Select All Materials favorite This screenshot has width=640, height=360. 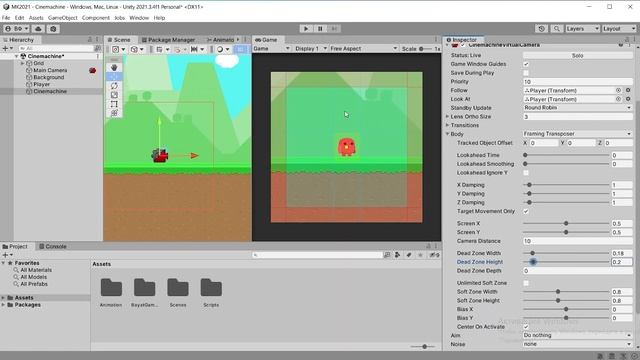coord(36,270)
